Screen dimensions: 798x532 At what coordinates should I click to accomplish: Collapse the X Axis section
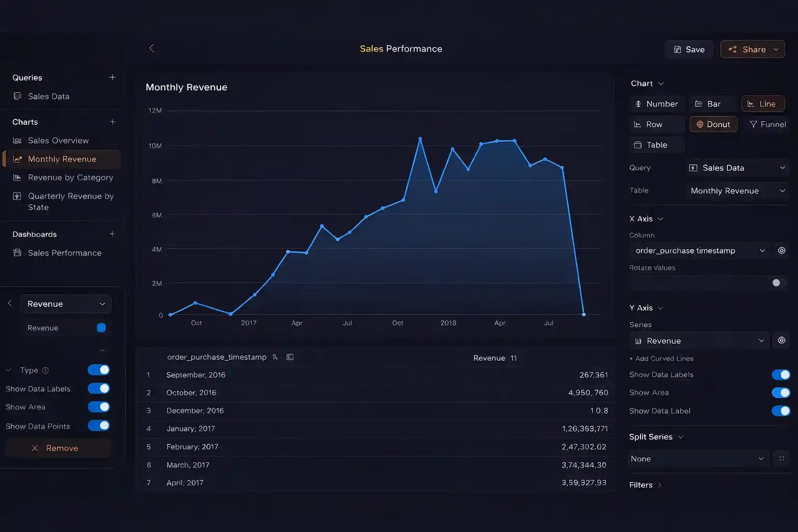(661, 219)
